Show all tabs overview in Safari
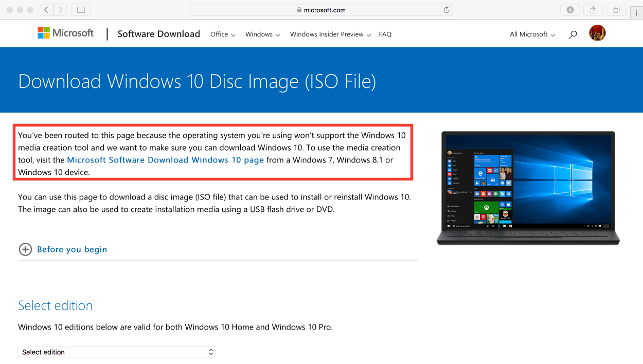643x364 pixels. click(616, 10)
